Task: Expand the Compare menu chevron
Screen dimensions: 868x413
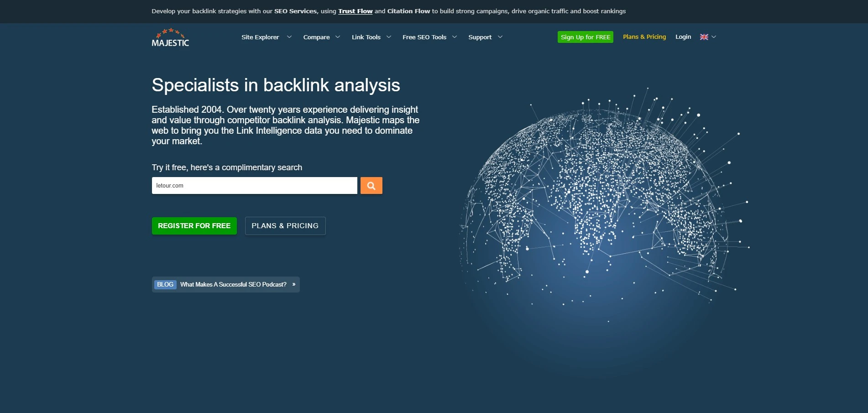Action: pos(338,37)
